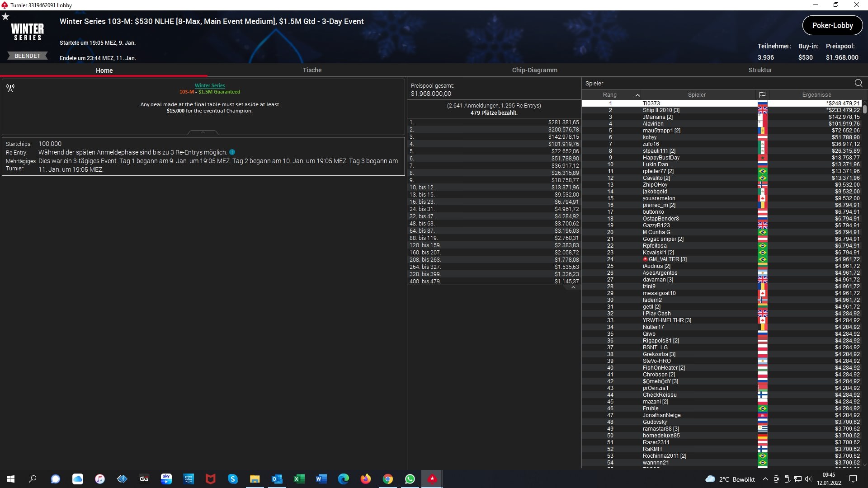Collapse the prize payout list
The image size is (868, 488).
click(573, 287)
